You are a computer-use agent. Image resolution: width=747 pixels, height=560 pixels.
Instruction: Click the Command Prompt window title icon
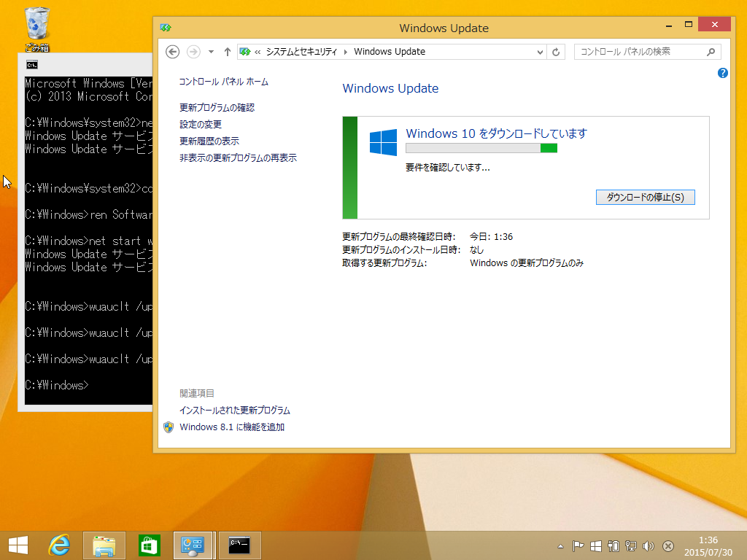click(32, 65)
